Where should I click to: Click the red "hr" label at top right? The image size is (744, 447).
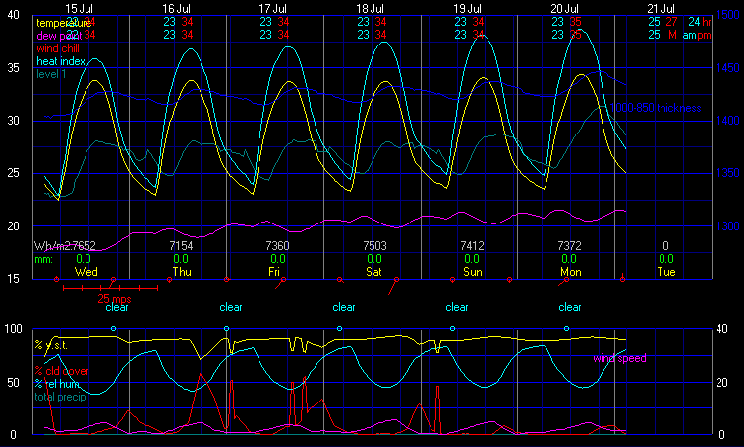point(707,22)
